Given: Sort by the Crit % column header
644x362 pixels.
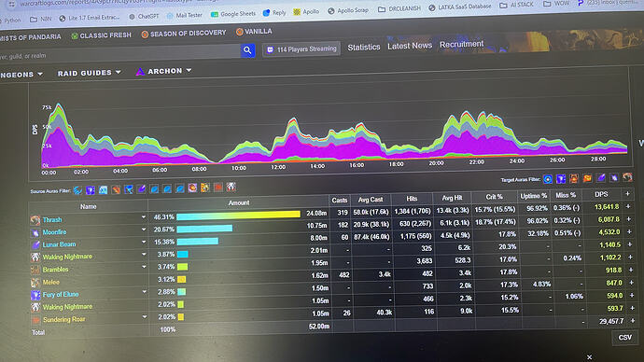Looking at the screenshot, I should (x=494, y=197).
